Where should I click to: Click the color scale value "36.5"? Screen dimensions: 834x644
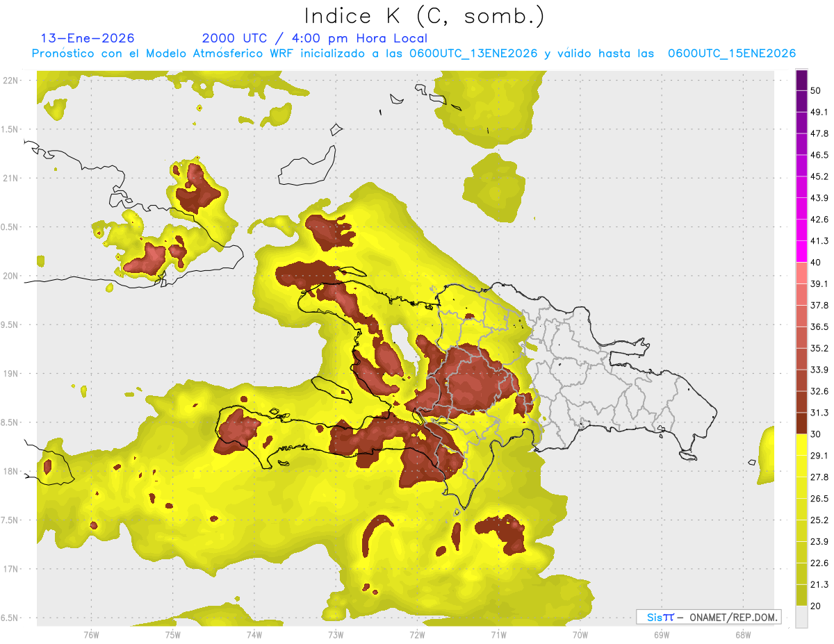(x=819, y=327)
